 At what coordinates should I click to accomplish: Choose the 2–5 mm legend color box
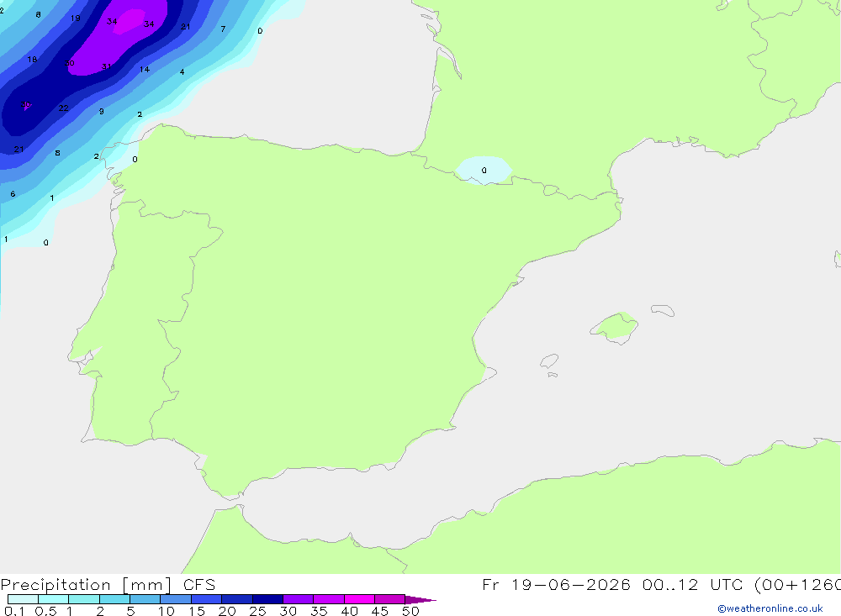114,599
